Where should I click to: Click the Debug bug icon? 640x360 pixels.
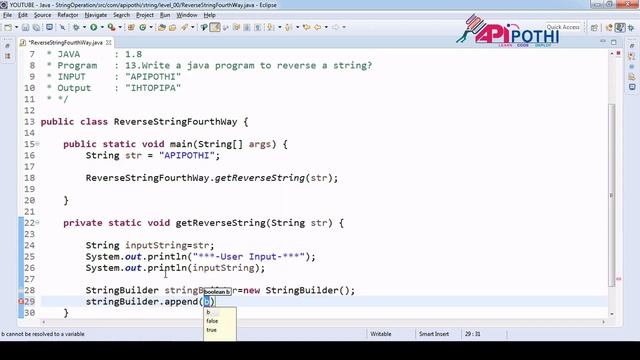tap(76, 27)
